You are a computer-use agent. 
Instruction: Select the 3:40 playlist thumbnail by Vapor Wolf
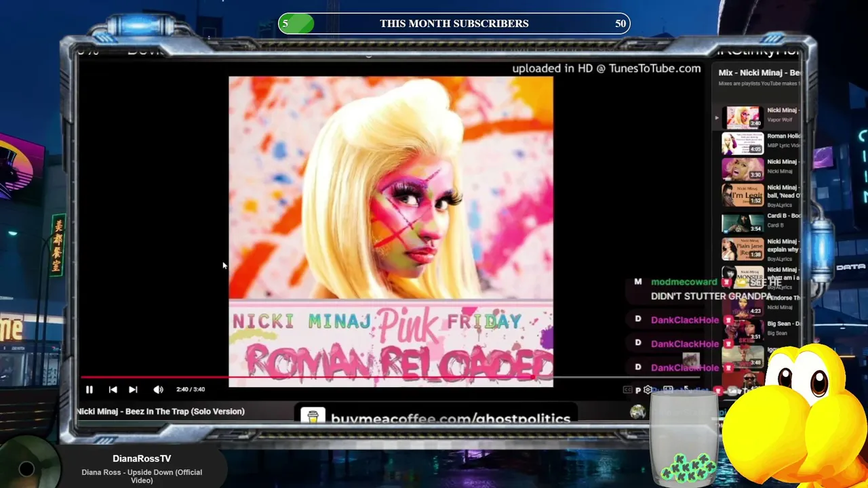[743, 117]
